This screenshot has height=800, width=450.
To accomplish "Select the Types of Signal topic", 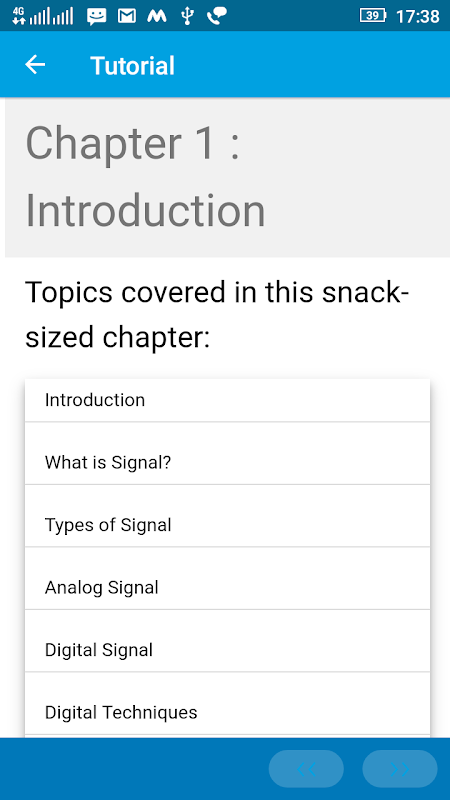I will click(228, 516).
